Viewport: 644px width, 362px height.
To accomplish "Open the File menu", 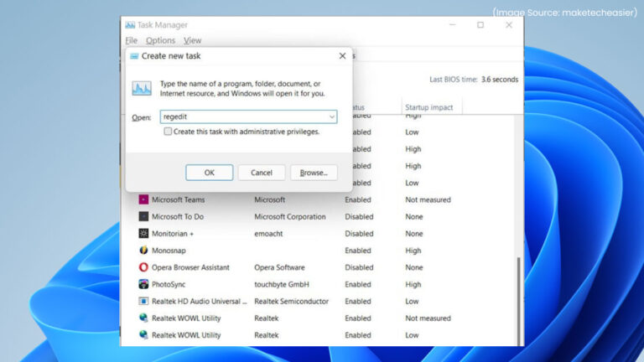I will [x=132, y=40].
